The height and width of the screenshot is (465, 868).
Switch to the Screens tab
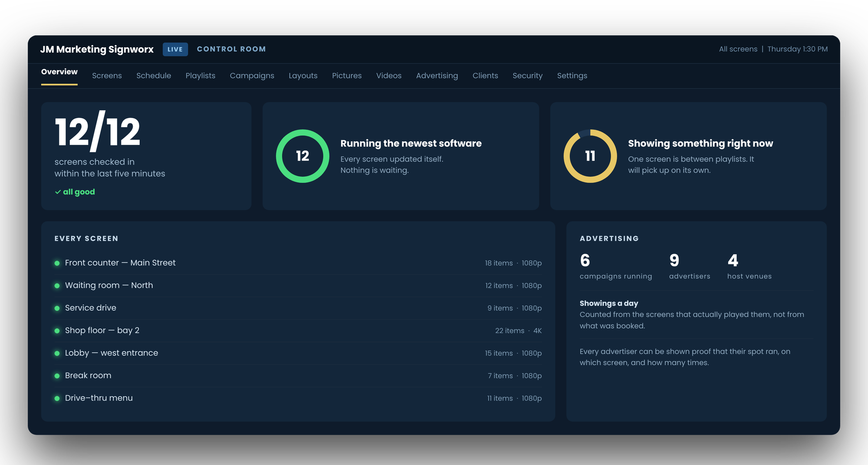[x=107, y=76]
